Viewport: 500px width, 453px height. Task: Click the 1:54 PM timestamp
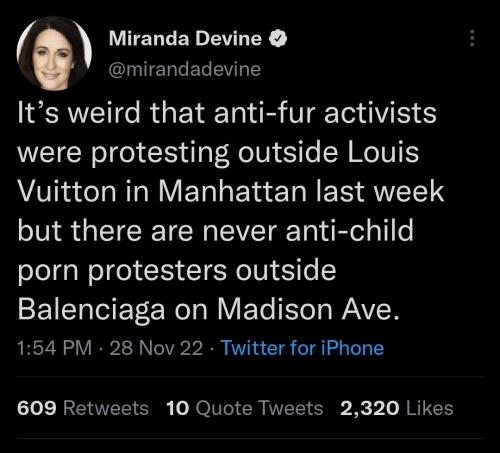54,348
